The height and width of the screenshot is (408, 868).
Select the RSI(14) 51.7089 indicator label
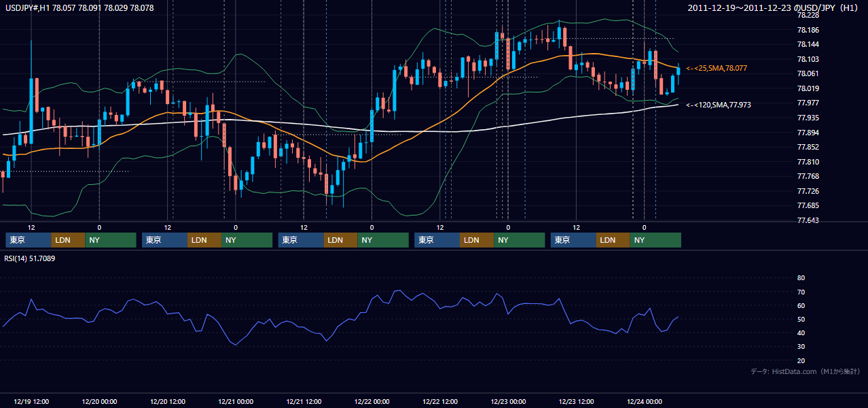tap(30, 258)
